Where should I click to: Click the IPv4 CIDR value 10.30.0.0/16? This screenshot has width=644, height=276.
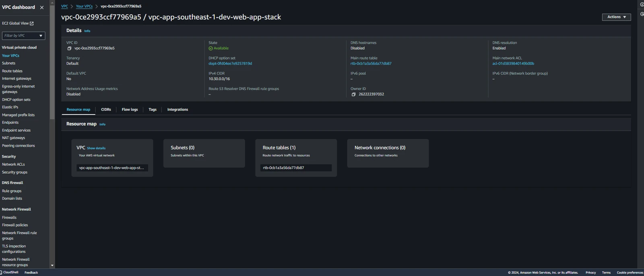(x=219, y=79)
